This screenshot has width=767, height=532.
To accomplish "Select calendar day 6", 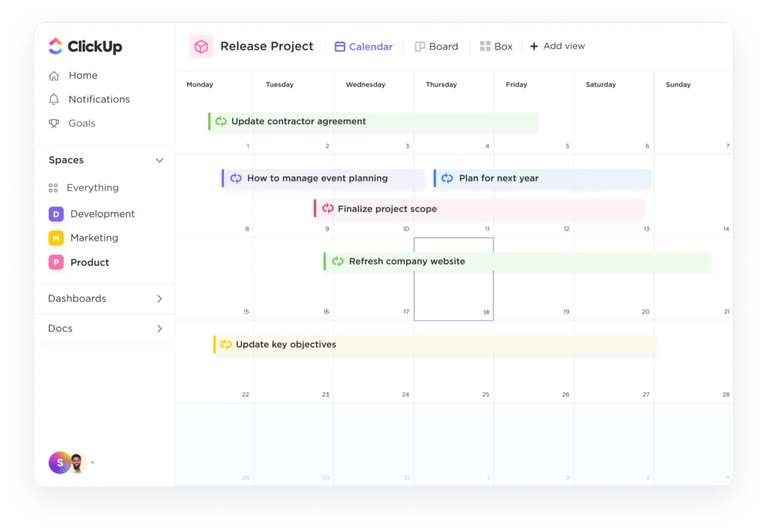I will click(x=614, y=113).
